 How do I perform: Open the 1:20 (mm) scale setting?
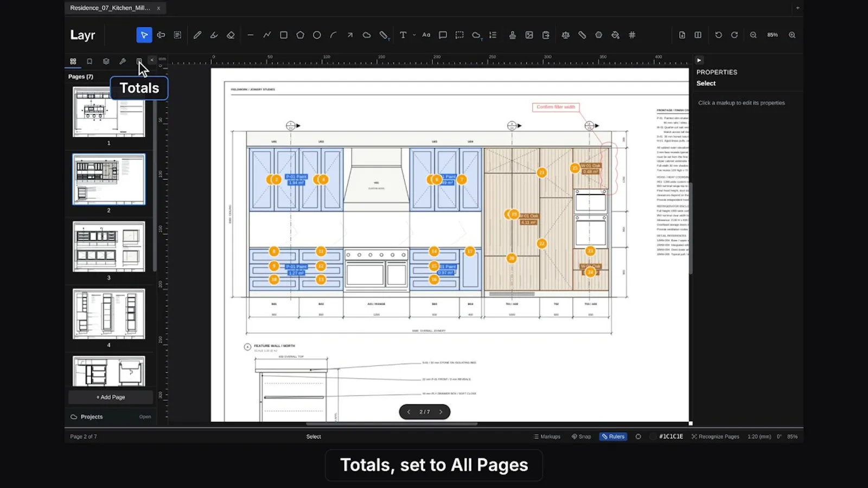[759, 436]
